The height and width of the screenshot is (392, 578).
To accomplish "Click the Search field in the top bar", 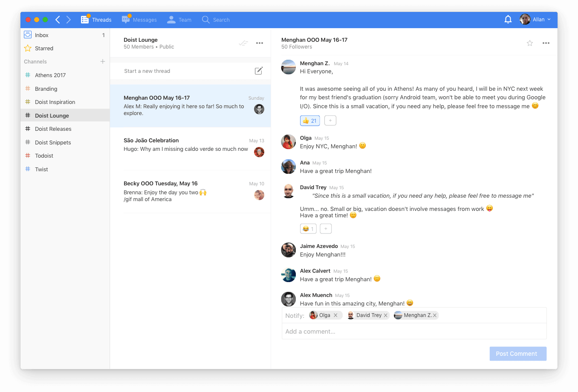I will click(216, 20).
